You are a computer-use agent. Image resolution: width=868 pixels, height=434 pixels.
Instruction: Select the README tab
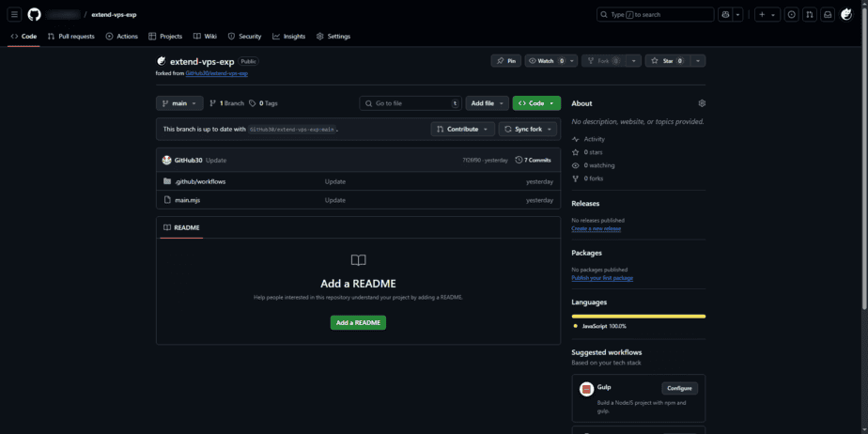click(x=181, y=227)
